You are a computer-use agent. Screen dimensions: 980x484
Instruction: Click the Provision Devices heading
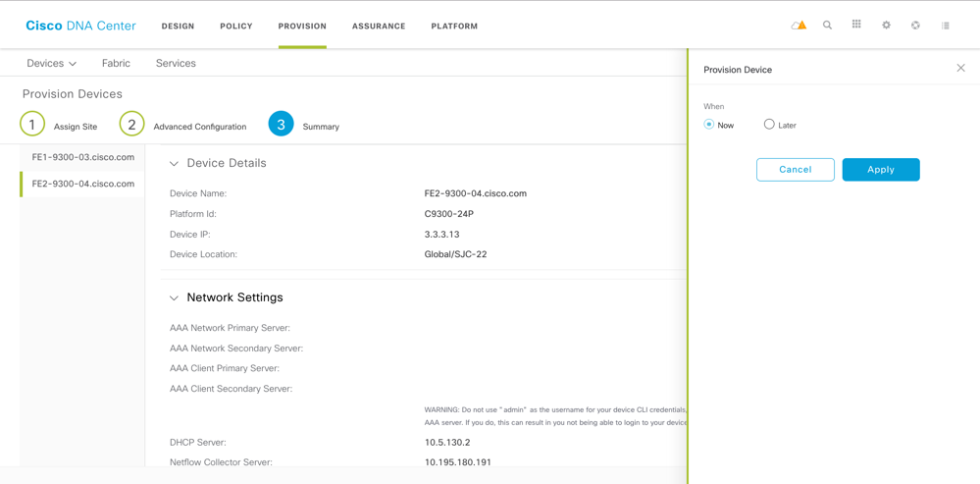point(73,94)
